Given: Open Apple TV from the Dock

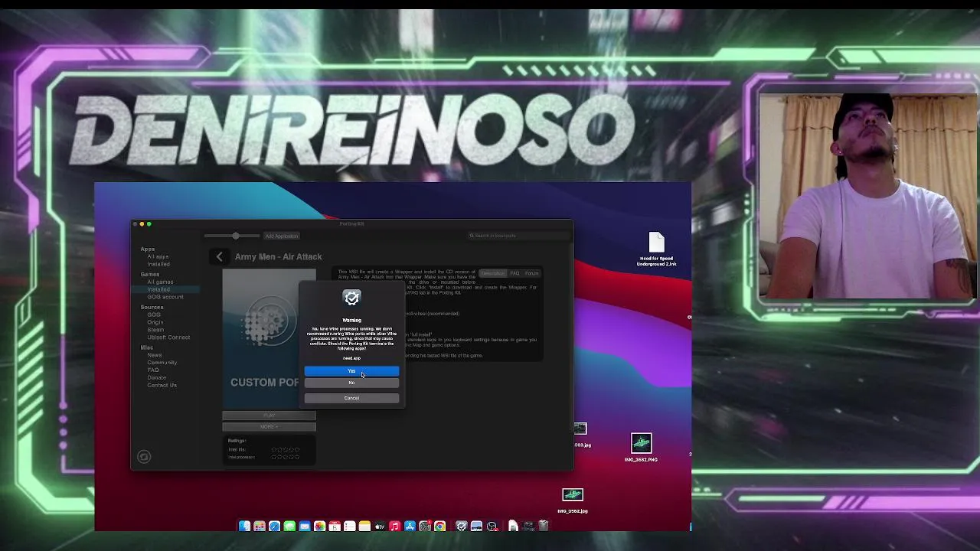Looking at the screenshot, I should tap(380, 526).
